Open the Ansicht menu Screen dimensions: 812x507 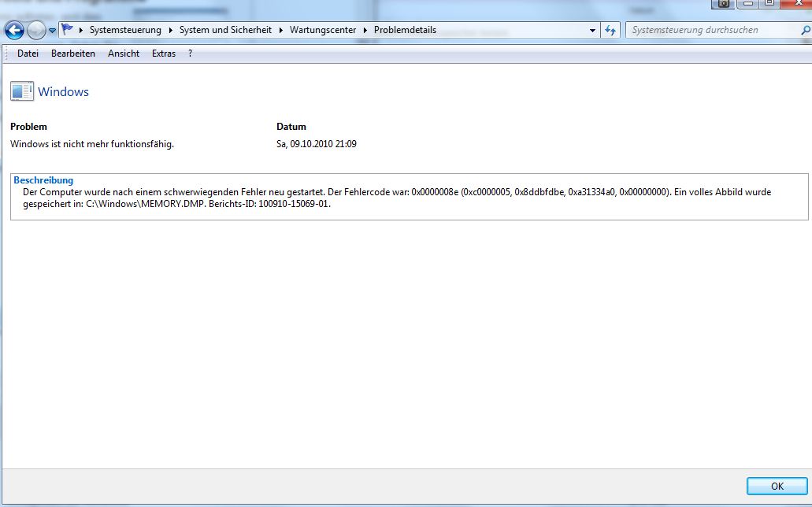123,54
